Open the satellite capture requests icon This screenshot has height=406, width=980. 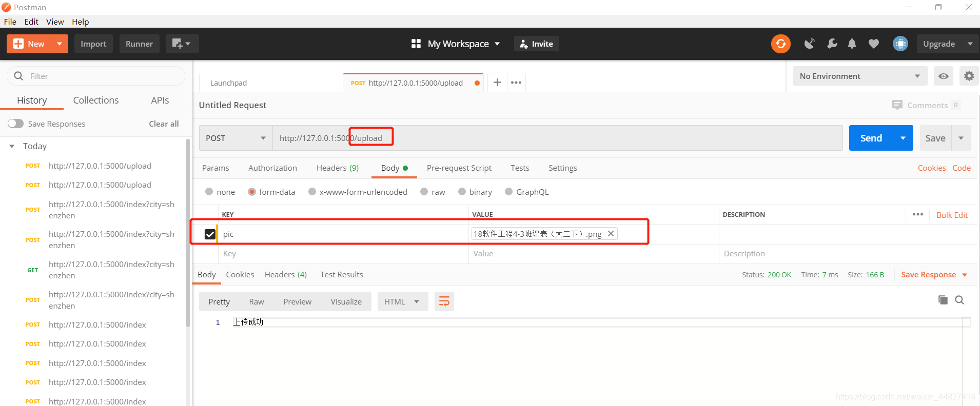[809, 44]
